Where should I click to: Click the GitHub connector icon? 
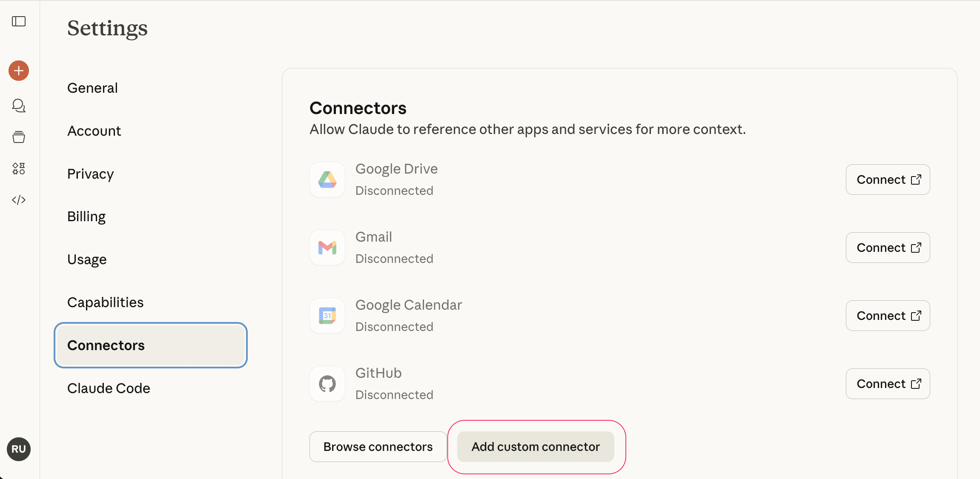pos(327,384)
